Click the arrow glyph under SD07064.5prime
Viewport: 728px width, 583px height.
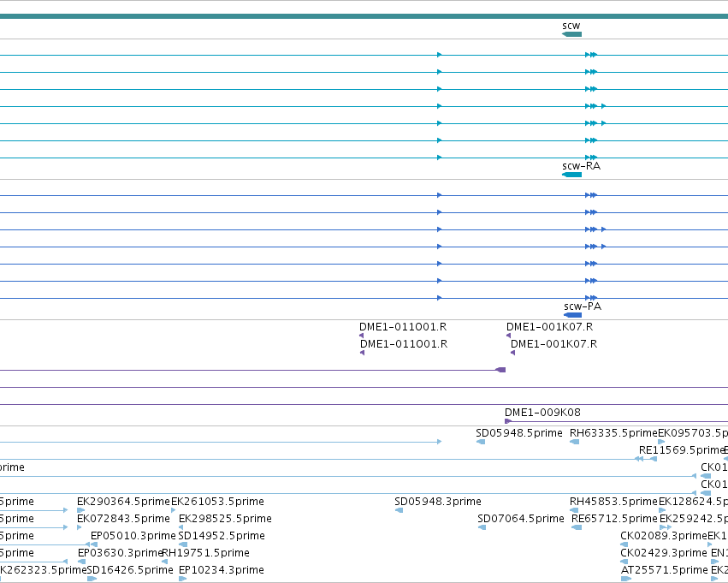(x=482, y=527)
